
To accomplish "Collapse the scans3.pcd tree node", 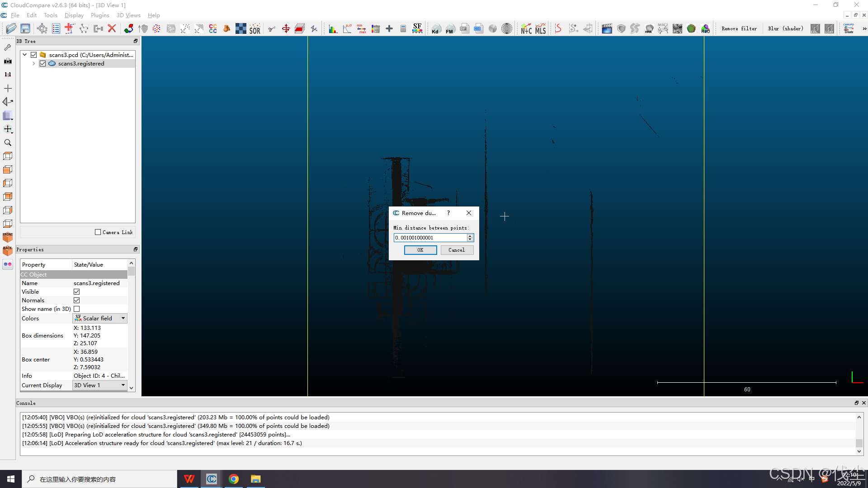I will click(x=25, y=55).
